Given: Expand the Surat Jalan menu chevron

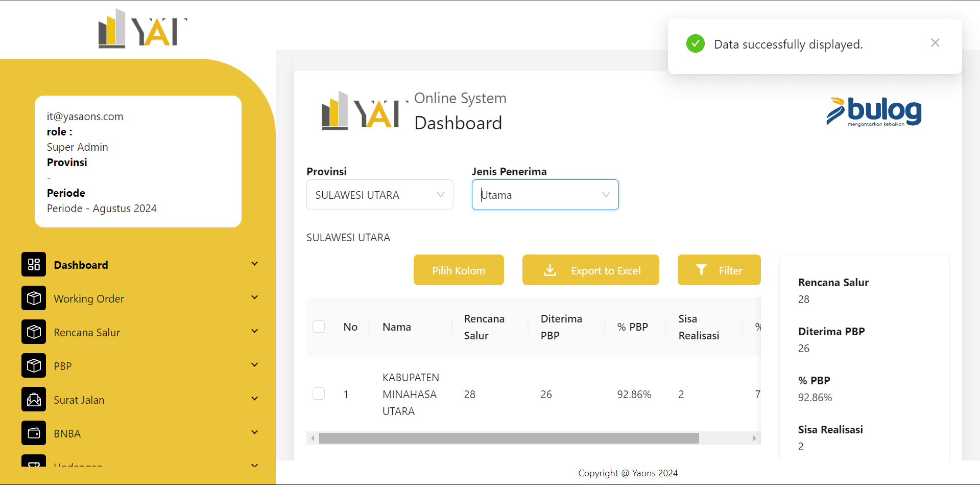Looking at the screenshot, I should tap(254, 399).
